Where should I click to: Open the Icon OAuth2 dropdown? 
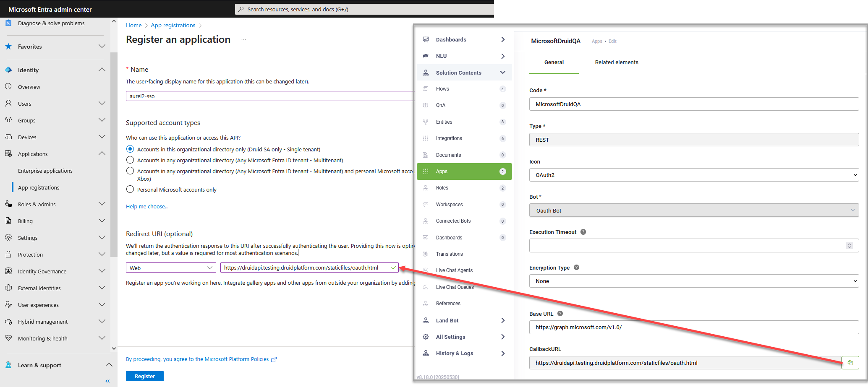(x=694, y=175)
